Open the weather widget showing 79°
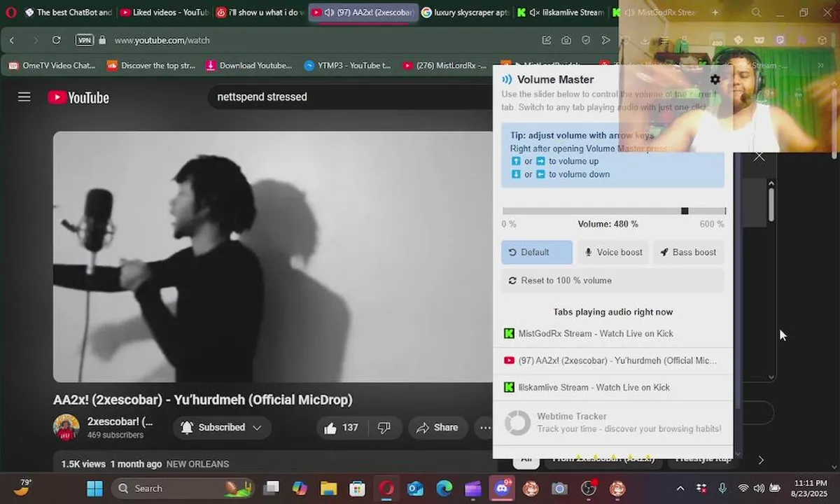 pos(22,487)
